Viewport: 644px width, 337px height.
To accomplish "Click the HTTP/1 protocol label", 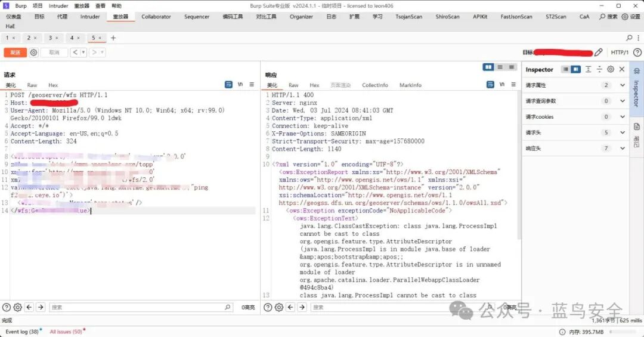I will (x=620, y=52).
